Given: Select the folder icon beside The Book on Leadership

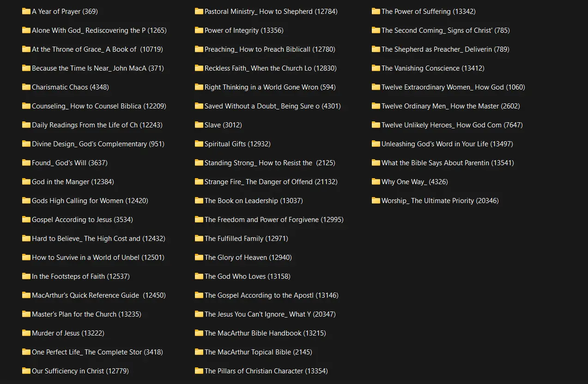Looking at the screenshot, I should coord(199,200).
